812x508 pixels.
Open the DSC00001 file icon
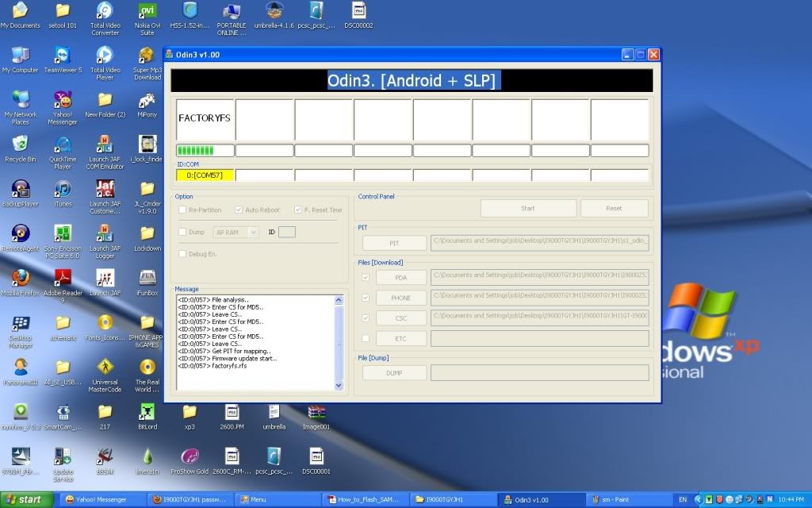click(316, 461)
